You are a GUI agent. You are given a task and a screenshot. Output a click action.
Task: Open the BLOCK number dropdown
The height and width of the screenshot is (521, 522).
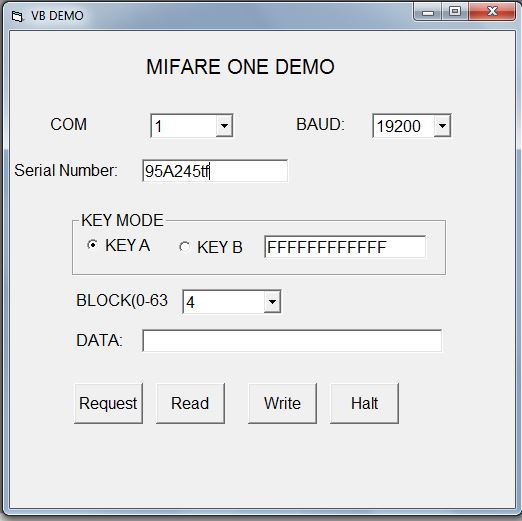[x=272, y=302]
